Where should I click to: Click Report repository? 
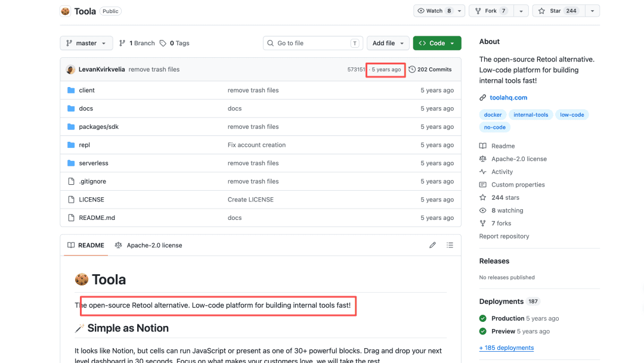[504, 236]
